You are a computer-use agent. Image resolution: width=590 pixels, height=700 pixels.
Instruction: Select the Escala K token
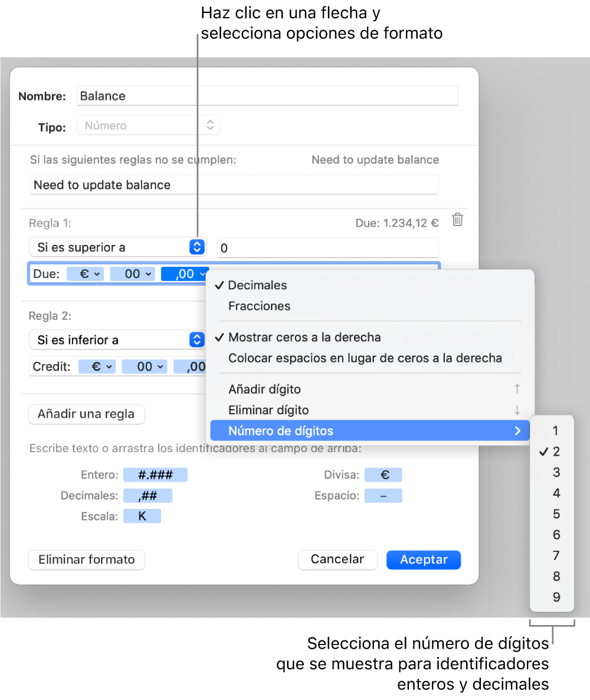[142, 516]
